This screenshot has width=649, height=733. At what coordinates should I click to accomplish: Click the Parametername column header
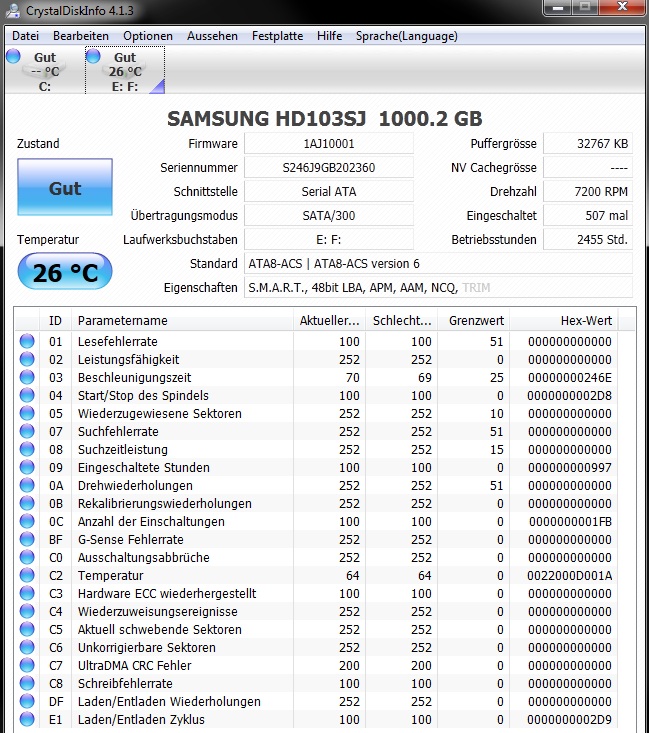pyautogui.click(x=182, y=320)
